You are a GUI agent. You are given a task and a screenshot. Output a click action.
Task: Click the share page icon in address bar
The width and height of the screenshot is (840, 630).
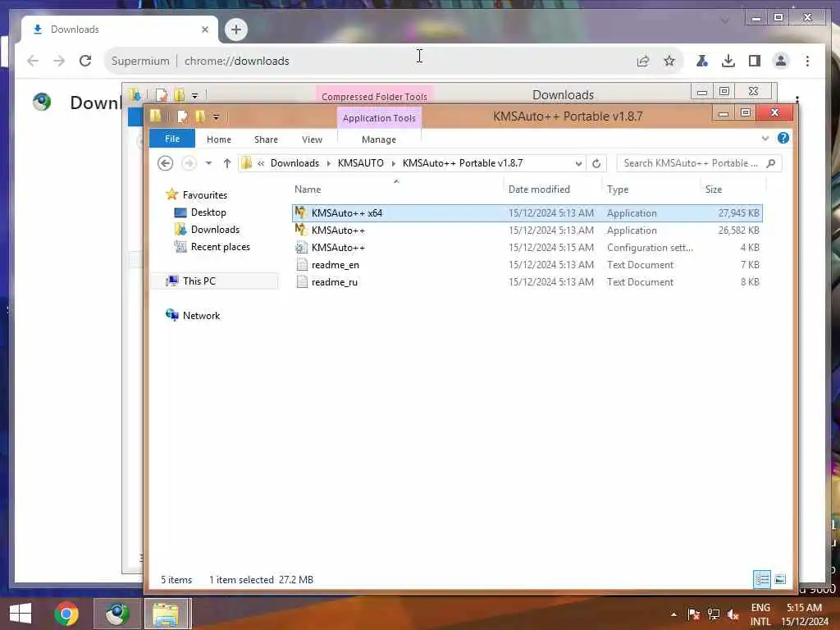point(643,61)
